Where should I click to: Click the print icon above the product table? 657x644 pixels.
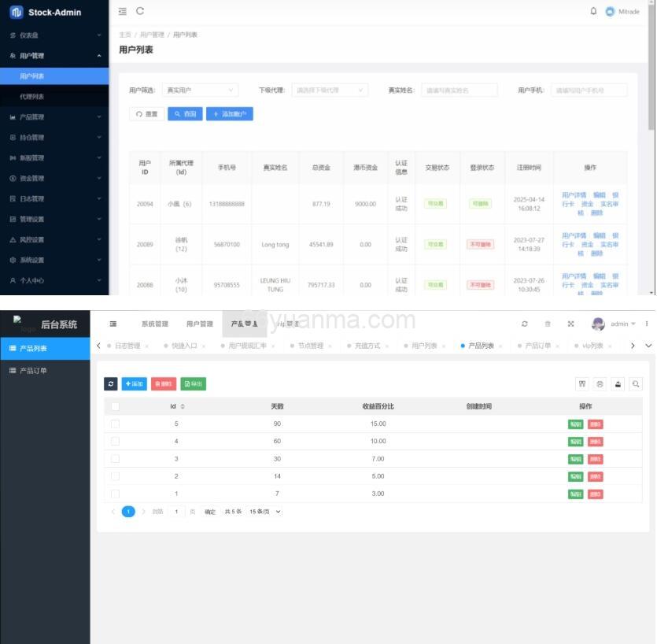point(600,383)
